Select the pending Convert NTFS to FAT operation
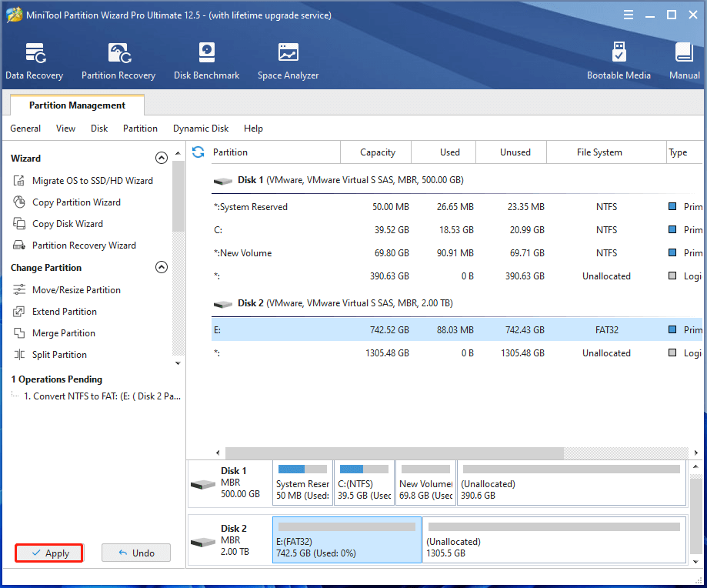The width and height of the screenshot is (707, 588). (x=102, y=396)
